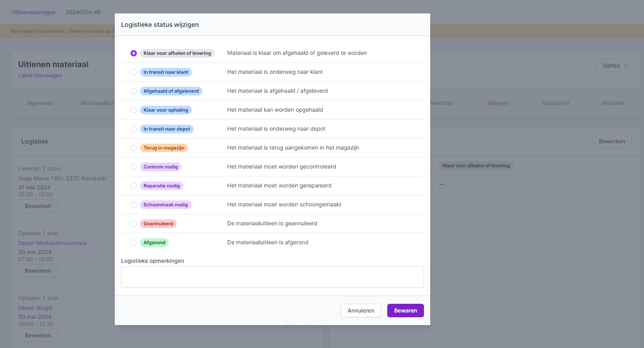Set status to 'Afgerond' radio option

tap(134, 243)
